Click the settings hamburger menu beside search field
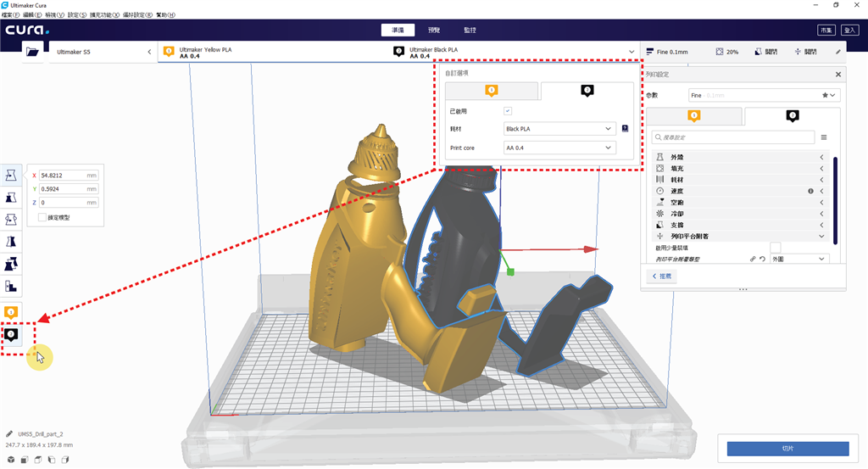The image size is (868, 469). 824,137
